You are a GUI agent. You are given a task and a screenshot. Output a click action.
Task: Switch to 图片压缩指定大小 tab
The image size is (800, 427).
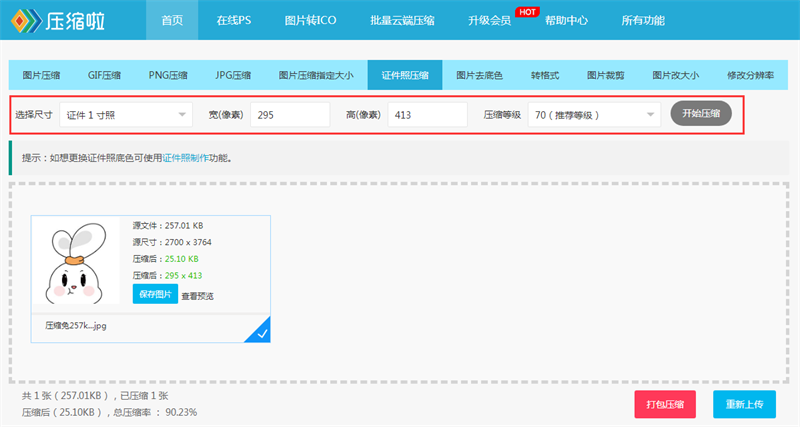pos(316,75)
